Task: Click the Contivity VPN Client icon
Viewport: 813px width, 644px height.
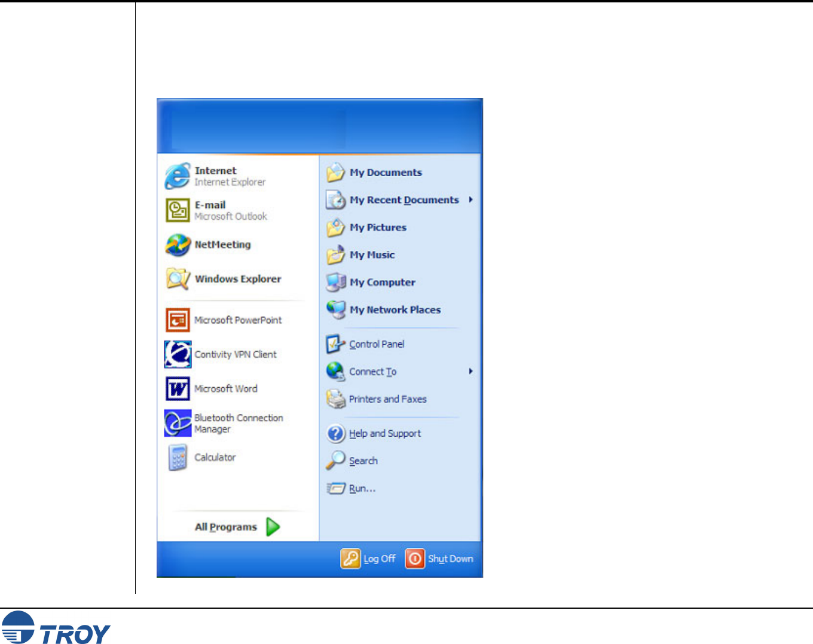Action: [x=178, y=354]
